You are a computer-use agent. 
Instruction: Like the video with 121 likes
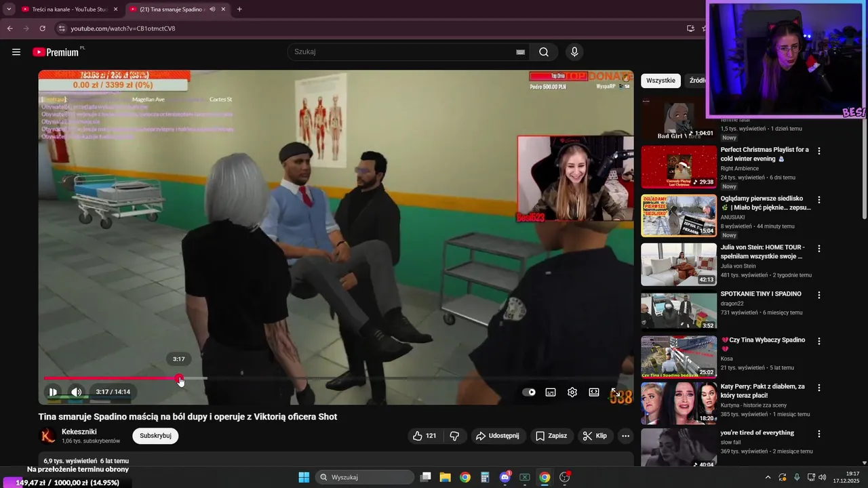(x=425, y=436)
